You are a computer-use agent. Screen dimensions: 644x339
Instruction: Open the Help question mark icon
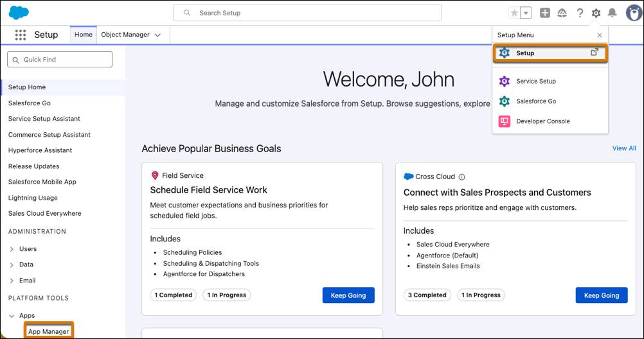[x=580, y=13]
